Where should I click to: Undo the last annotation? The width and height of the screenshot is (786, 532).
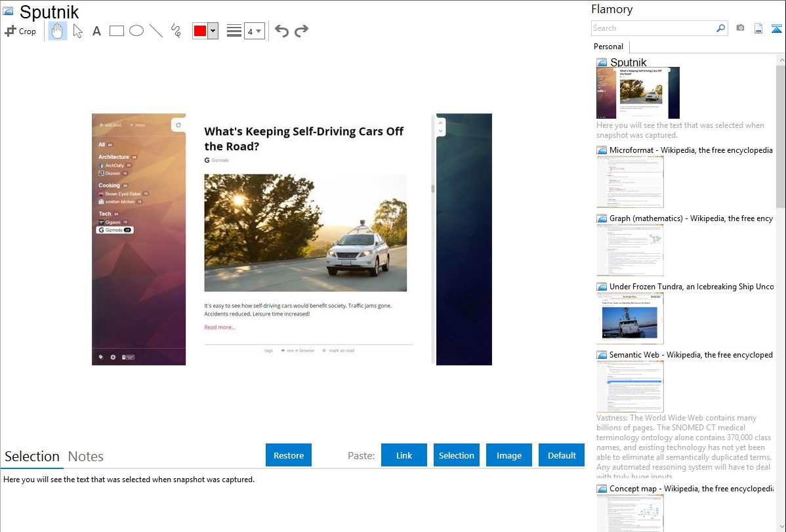(x=281, y=31)
